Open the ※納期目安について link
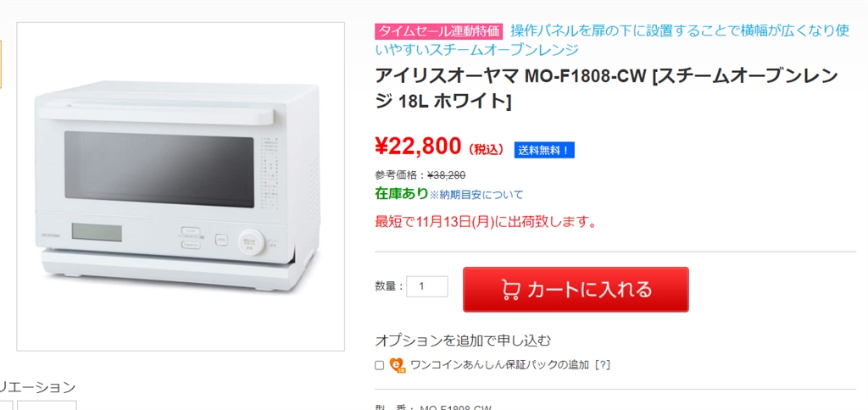868x410 pixels. [476, 195]
